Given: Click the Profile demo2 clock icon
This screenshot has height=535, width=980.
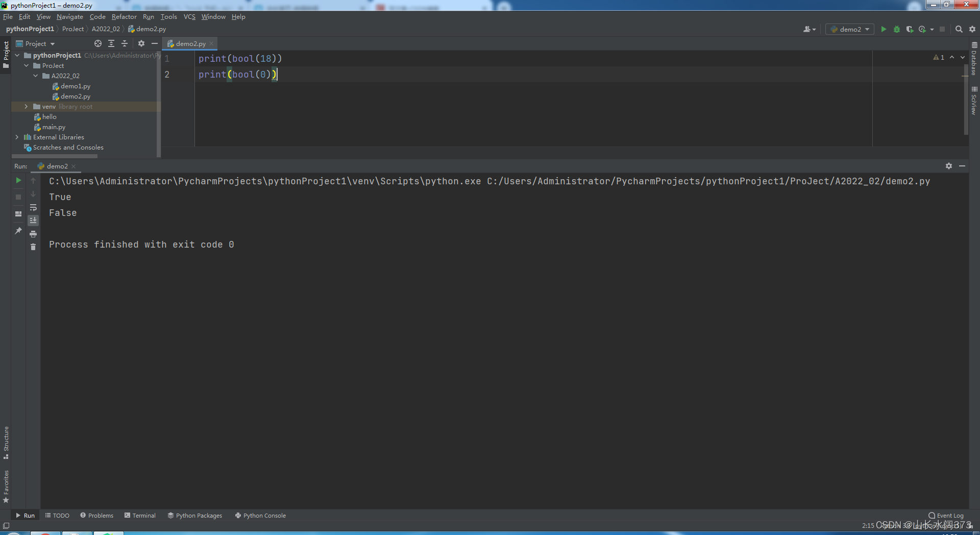Looking at the screenshot, I should 922,29.
